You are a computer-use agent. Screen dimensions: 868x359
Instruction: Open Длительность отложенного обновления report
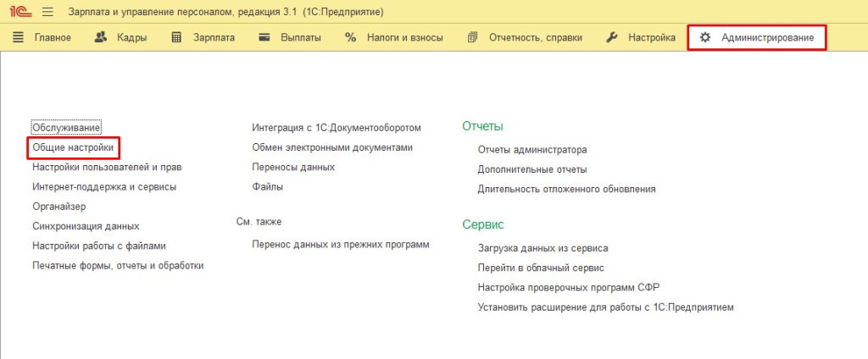coord(567,189)
